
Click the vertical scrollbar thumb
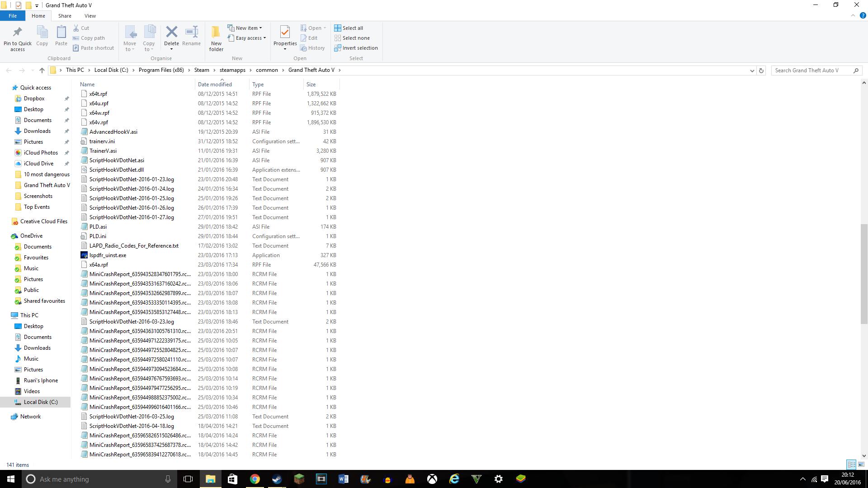(863, 273)
